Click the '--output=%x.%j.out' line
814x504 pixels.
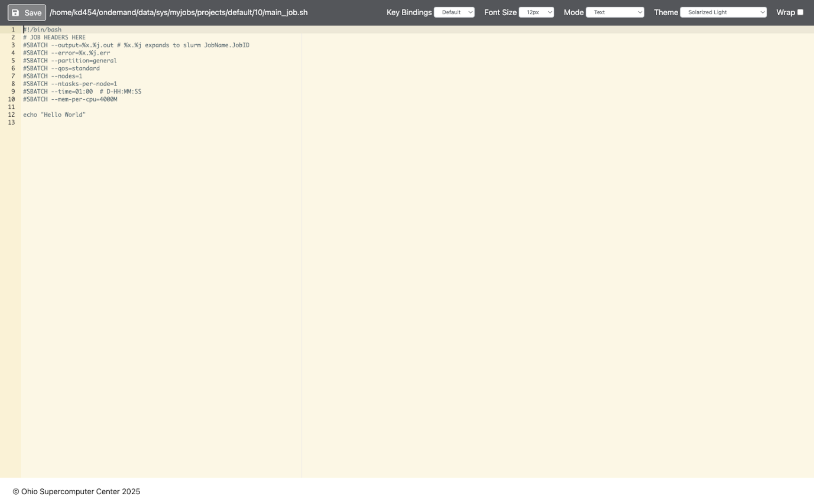click(136, 45)
